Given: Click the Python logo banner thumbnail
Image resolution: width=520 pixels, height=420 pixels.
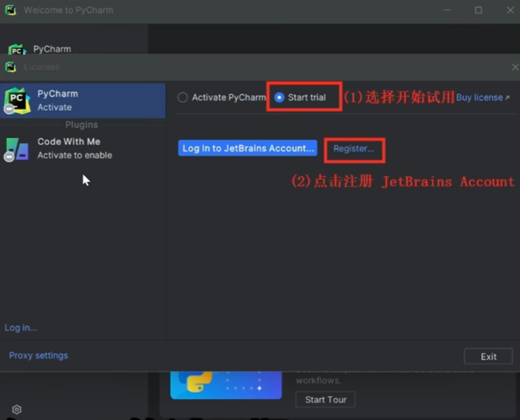Looking at the screenshot, I should pos(226,385).
